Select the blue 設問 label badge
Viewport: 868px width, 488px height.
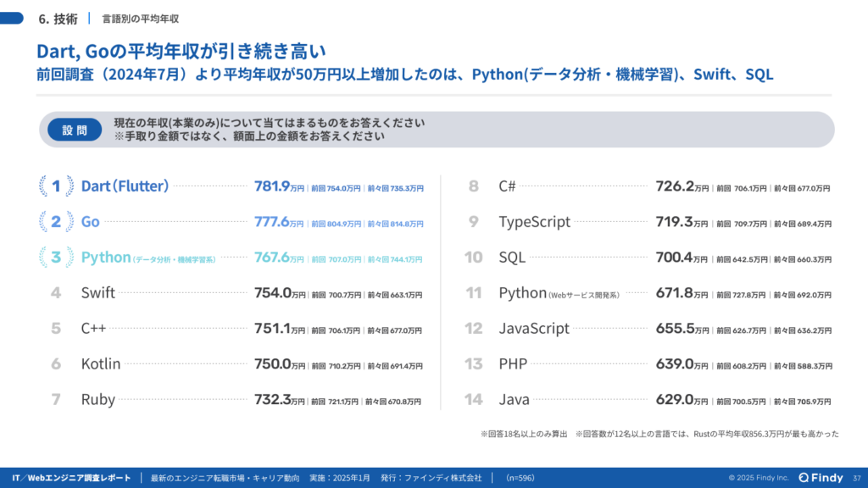(75, 130)
